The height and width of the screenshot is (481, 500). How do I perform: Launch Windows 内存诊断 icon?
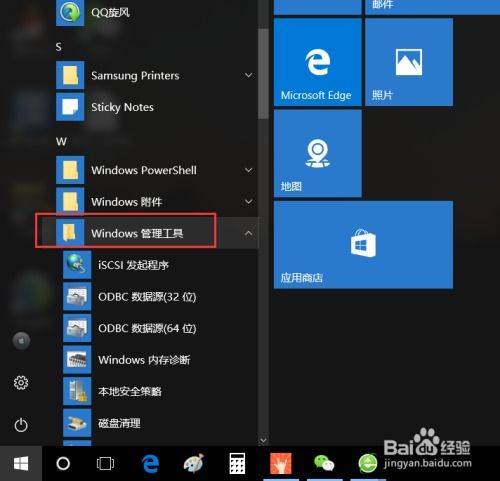[77, 359]
